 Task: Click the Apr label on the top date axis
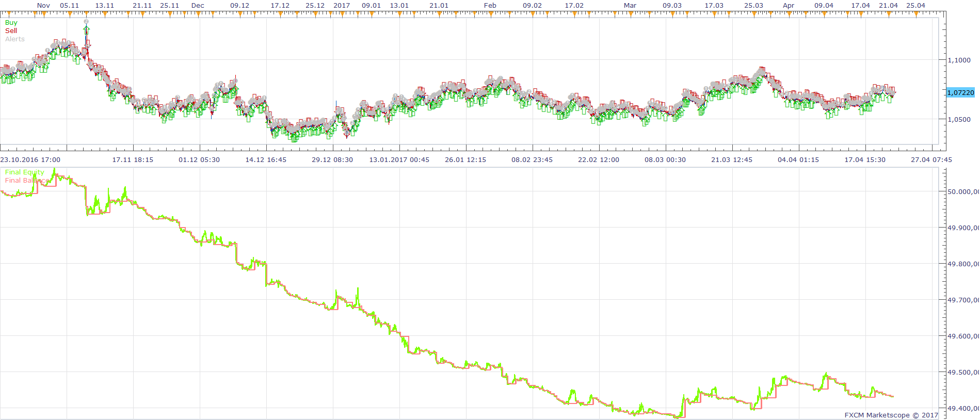789,6
